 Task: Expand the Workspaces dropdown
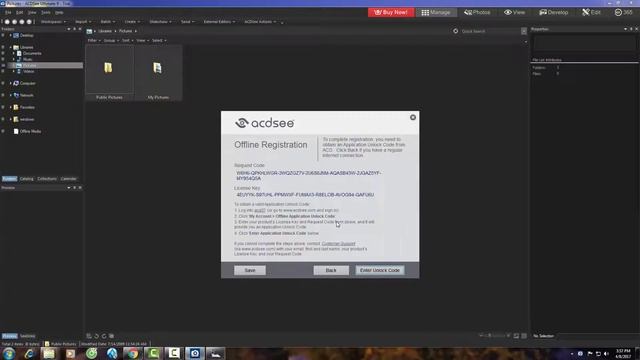(x=53, y=22)
